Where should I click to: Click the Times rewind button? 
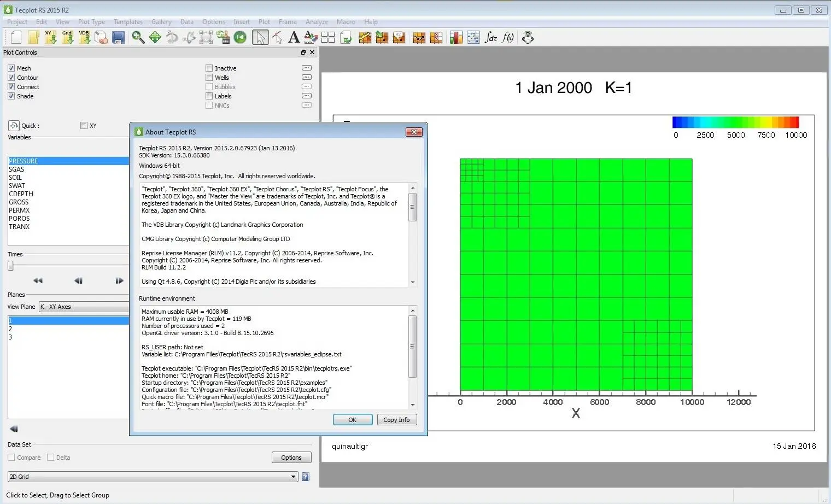pos(38,280)
